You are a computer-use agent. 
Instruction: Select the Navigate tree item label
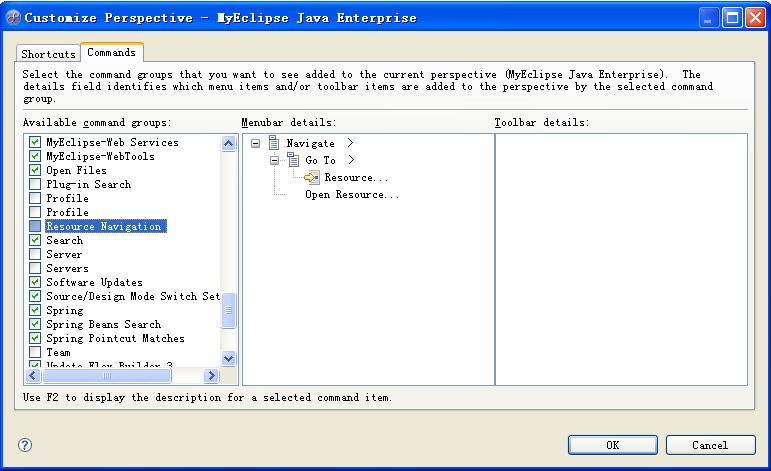(311, 144)
